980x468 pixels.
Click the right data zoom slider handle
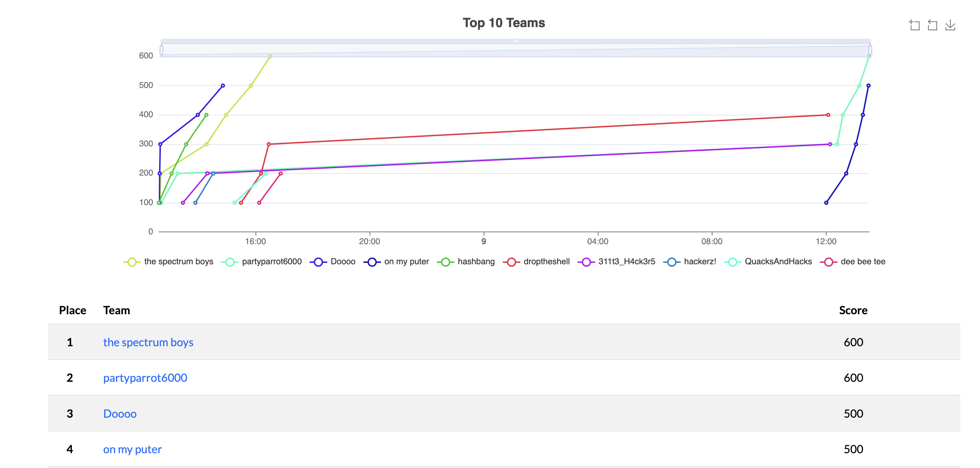pyautogui.click(x=870, y=50)
